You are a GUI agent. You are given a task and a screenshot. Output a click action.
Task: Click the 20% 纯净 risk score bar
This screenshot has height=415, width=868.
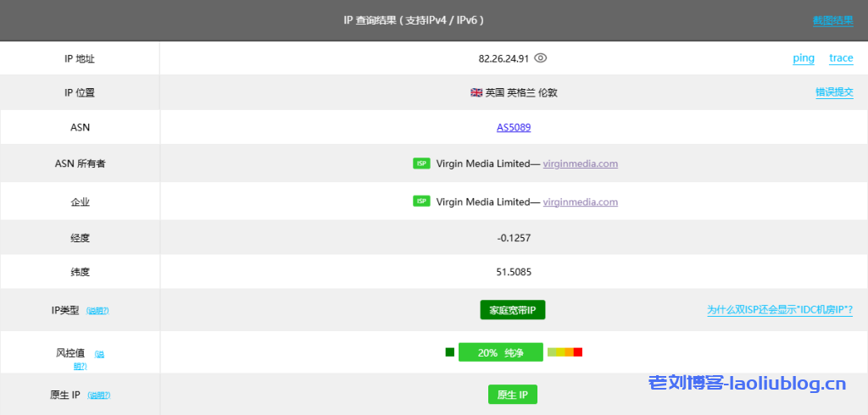pos(500,352)
